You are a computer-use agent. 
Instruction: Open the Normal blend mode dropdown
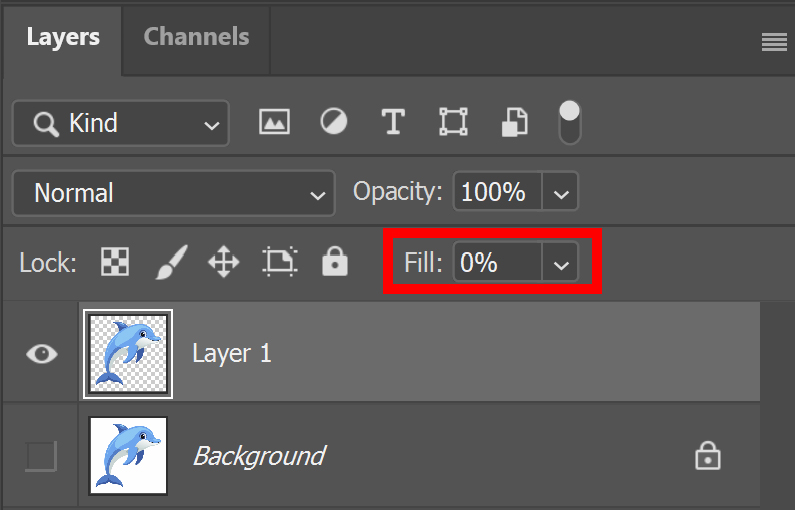(173, 193)
